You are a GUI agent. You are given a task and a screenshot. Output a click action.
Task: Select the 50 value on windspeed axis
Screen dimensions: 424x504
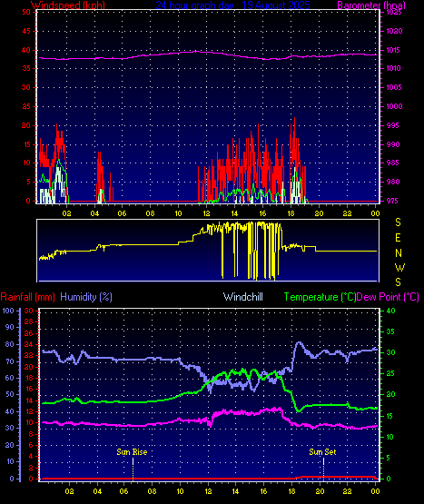pos(26,12)
